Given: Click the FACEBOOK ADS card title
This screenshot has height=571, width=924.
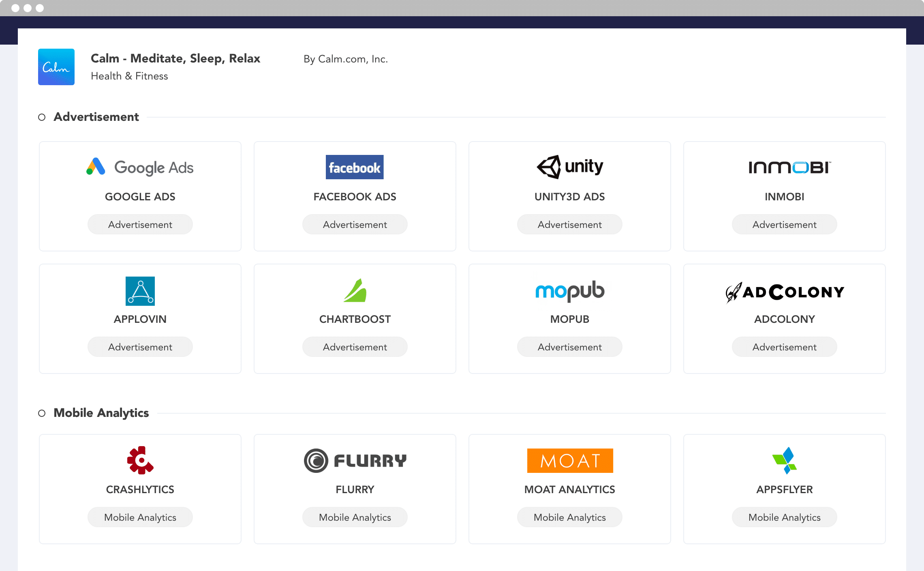Looking at the screenshot, I should click(x=355, y=197).
